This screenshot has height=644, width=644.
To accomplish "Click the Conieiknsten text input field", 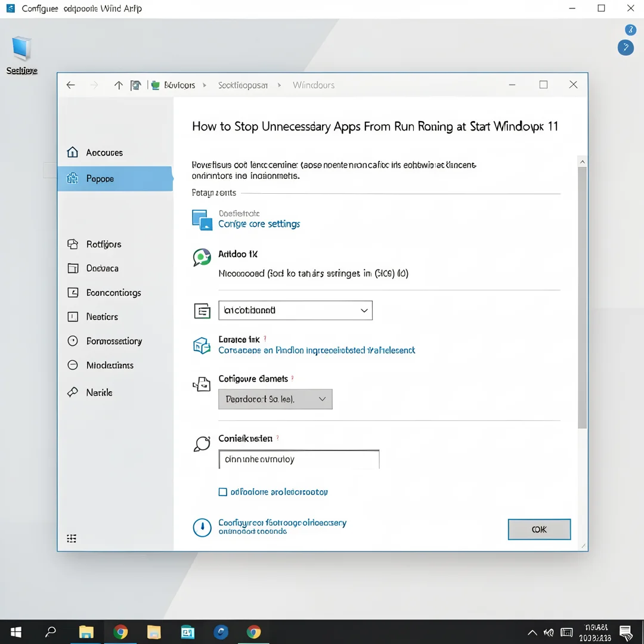I will [x=299, y=459].
